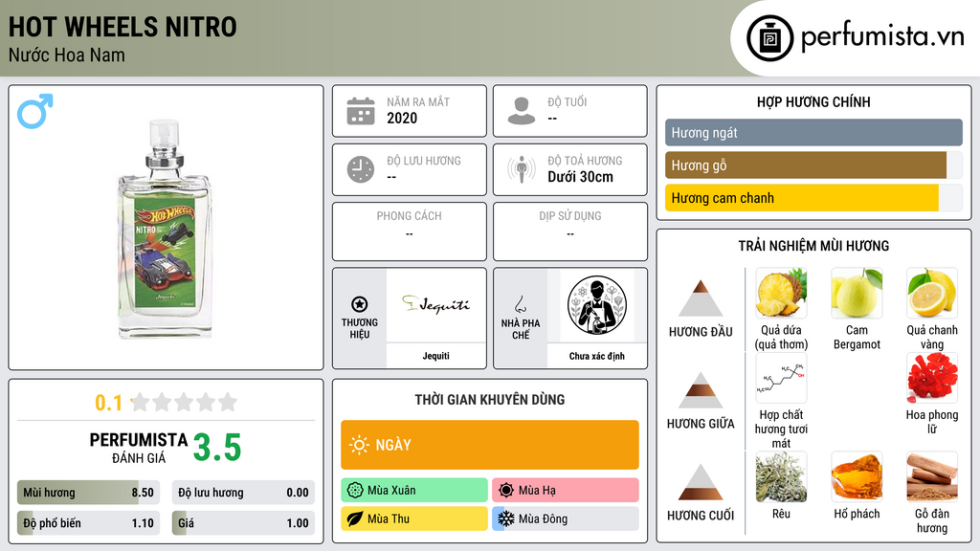Click the Hương cam chanh accord bar
980x551 pixels.
click(813, 198)
